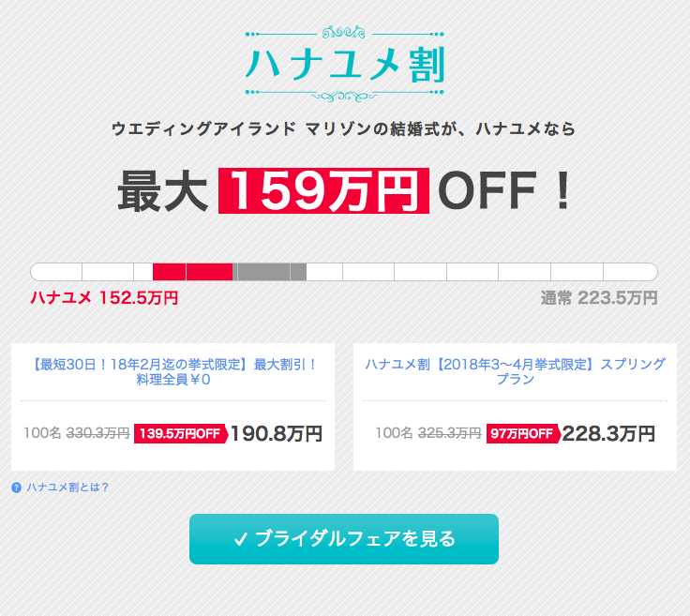Click the ornamental flourish above the title
Viewport: 690px width, 616px height.
(344, 33)
